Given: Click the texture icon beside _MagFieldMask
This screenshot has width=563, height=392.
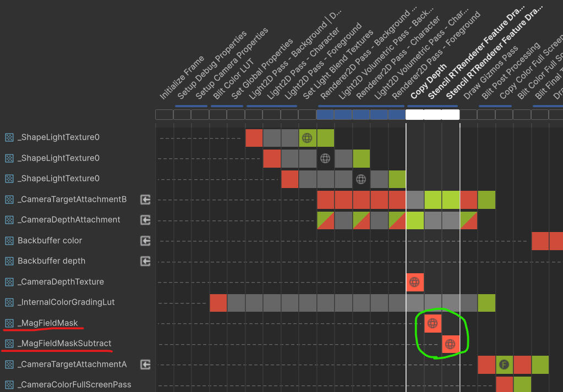Looking at the screenshot, I should [x=9, y=323].
